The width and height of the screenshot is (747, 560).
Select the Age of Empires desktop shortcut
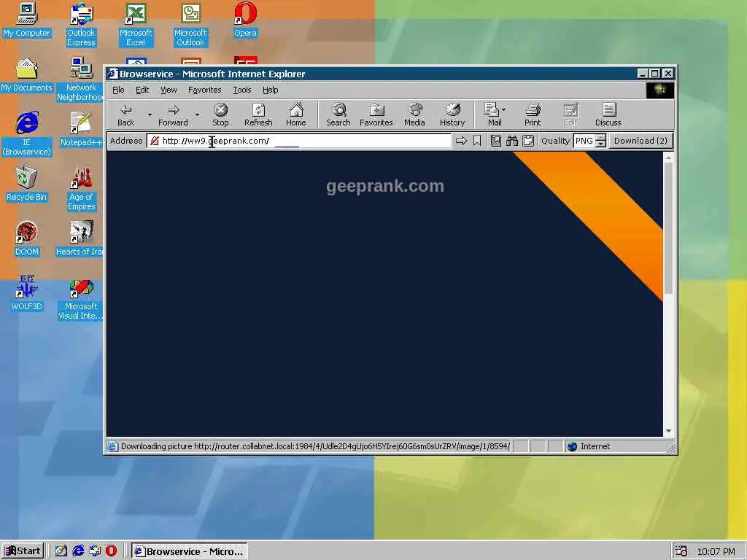(82, 189)
